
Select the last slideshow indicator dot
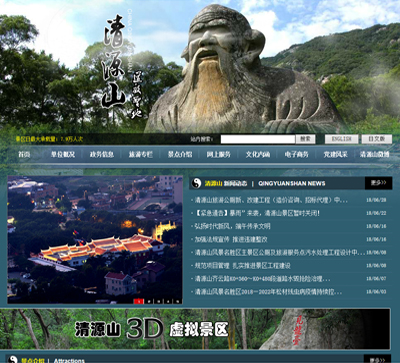coord(178,301)
